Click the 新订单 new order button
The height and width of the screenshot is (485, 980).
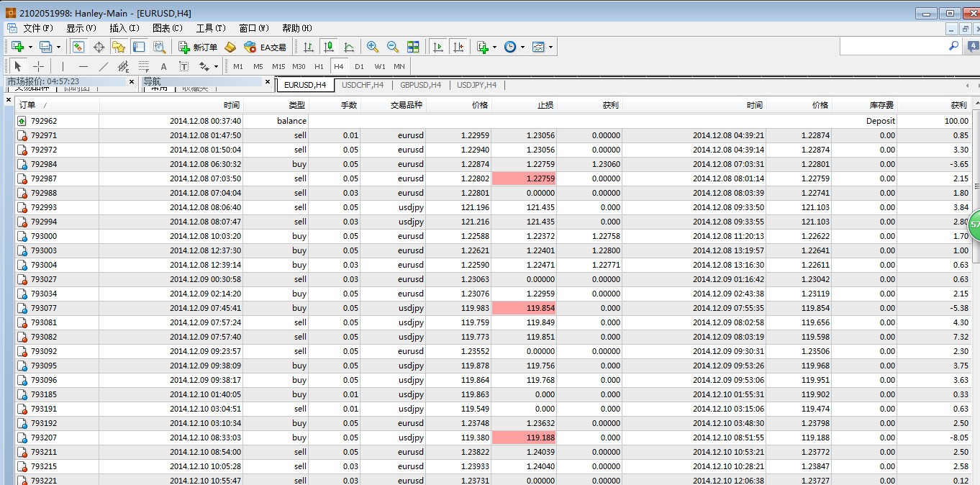pyautogui.click(x=198, y=47)
